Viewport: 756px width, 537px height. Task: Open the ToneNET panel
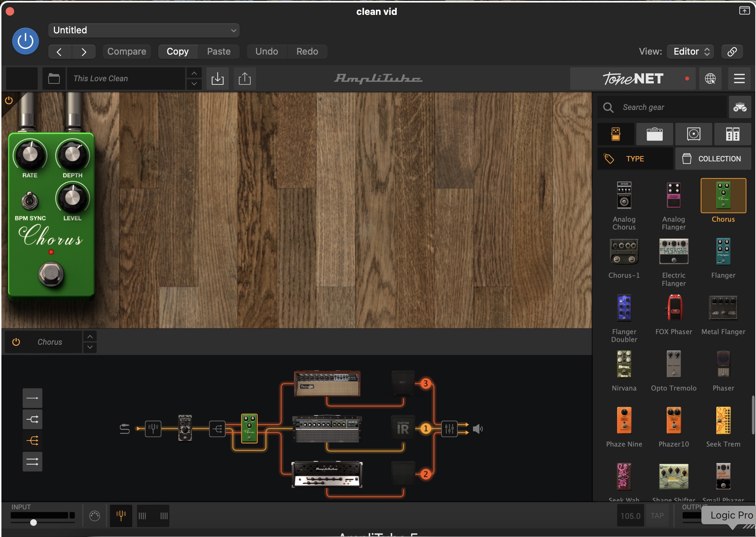(x=633, y=78)
